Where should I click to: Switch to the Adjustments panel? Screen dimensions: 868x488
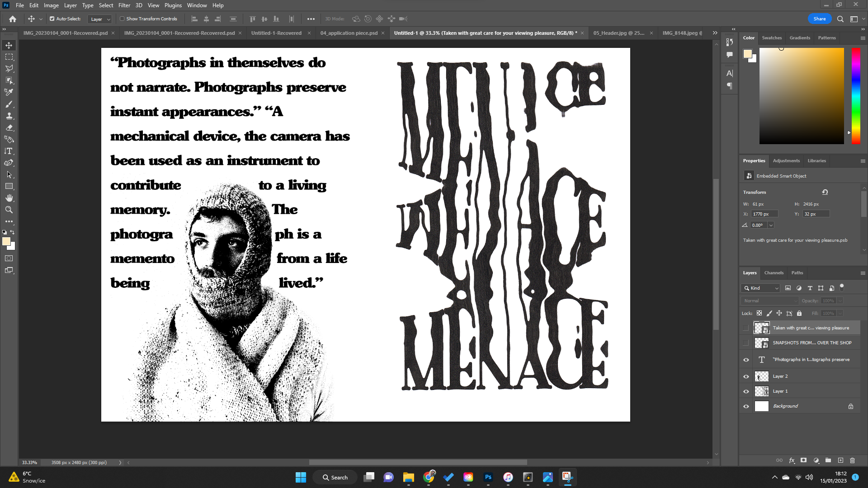pos(786,160)
